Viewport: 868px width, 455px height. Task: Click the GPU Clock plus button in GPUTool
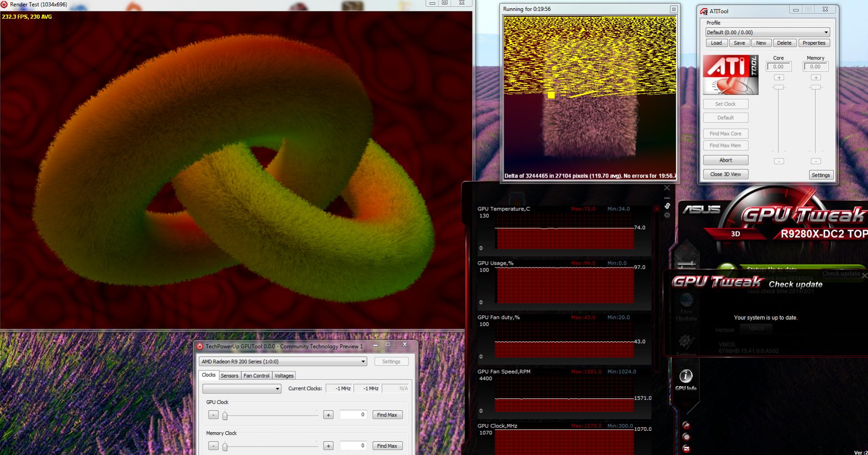coord(328,415)
